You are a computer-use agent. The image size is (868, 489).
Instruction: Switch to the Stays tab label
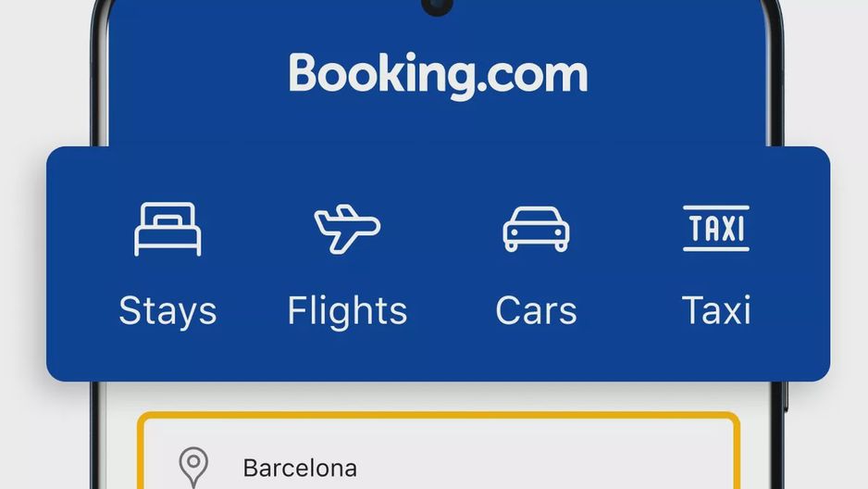click(x=167, y=310)
